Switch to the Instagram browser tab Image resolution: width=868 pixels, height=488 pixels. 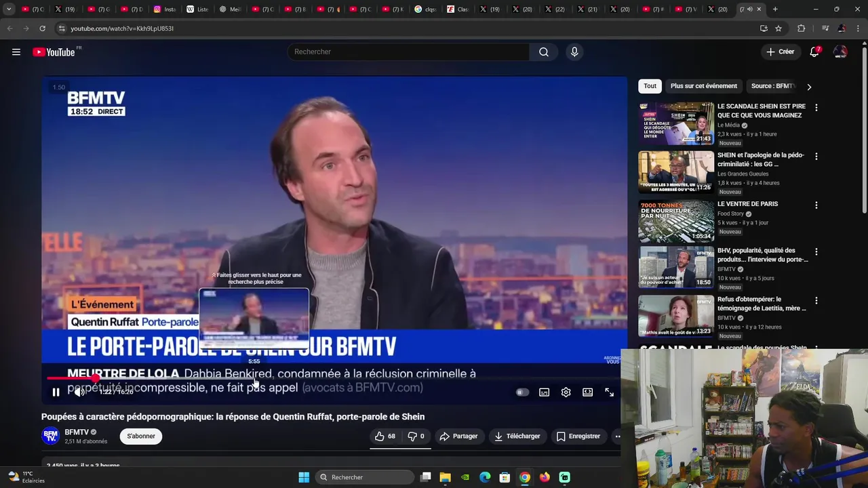[165, 9]
